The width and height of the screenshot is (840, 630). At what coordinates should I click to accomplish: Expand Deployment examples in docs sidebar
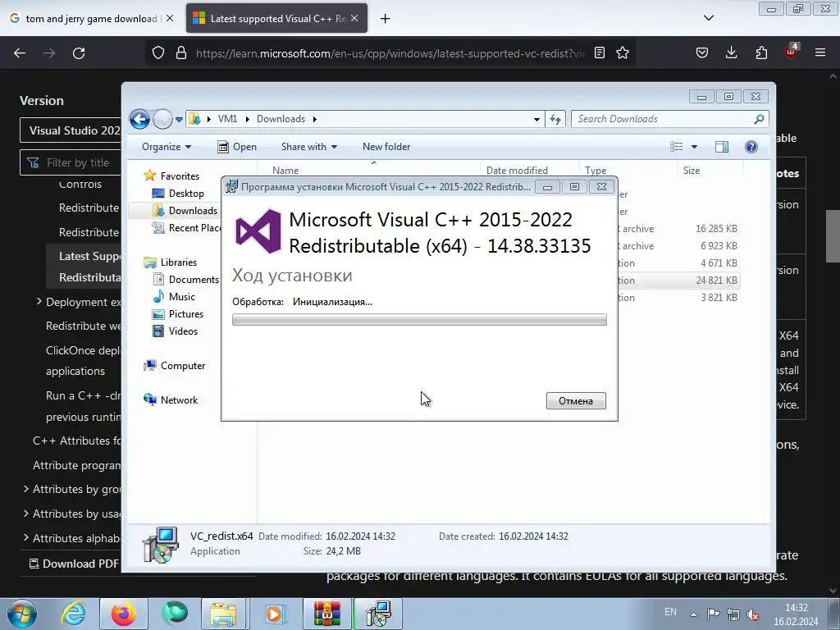[39, 302]
